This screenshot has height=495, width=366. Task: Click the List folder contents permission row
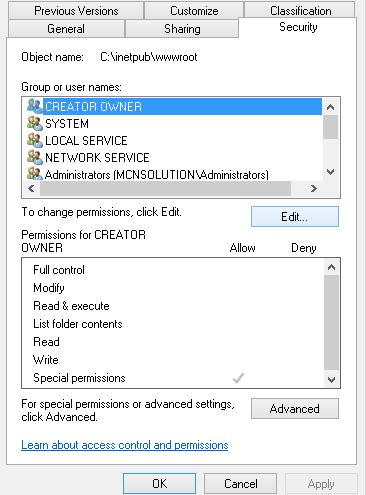pyautogui.click(x=173, y=324)
